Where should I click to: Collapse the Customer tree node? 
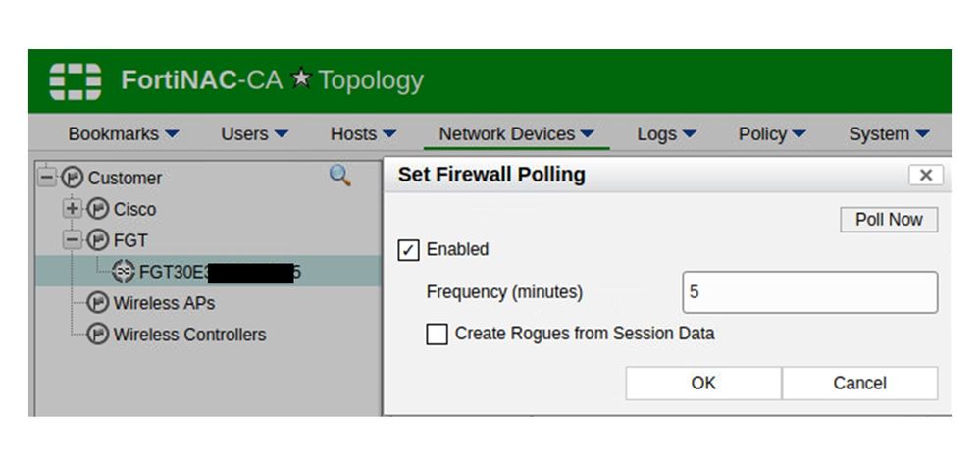click(46, 178)
